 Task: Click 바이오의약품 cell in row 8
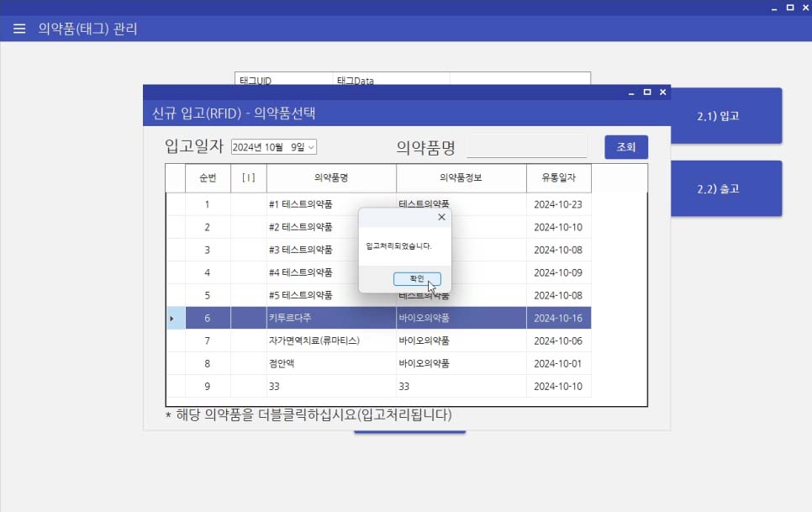point(461,363)
